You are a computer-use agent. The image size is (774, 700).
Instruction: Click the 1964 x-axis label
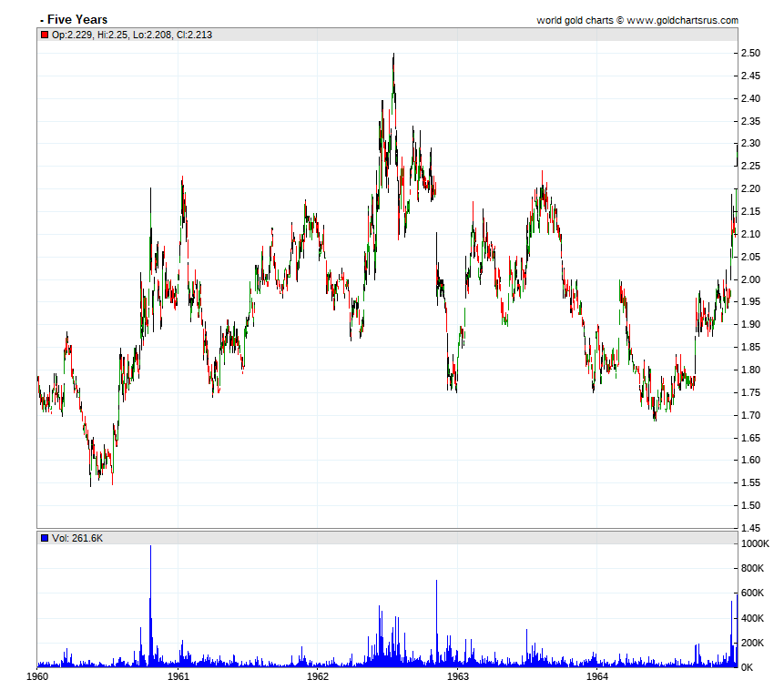(596, 676)
